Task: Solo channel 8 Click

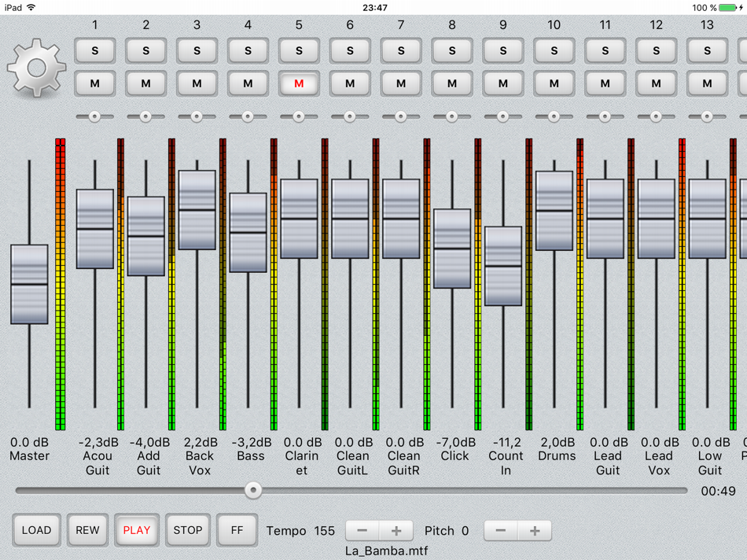Action: tap(452, 50)
